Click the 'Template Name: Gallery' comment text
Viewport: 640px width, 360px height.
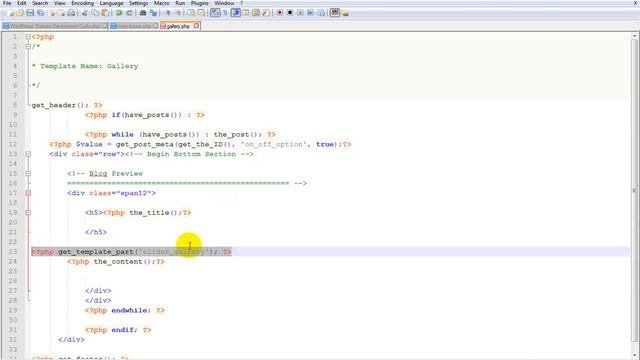[89, 66]
